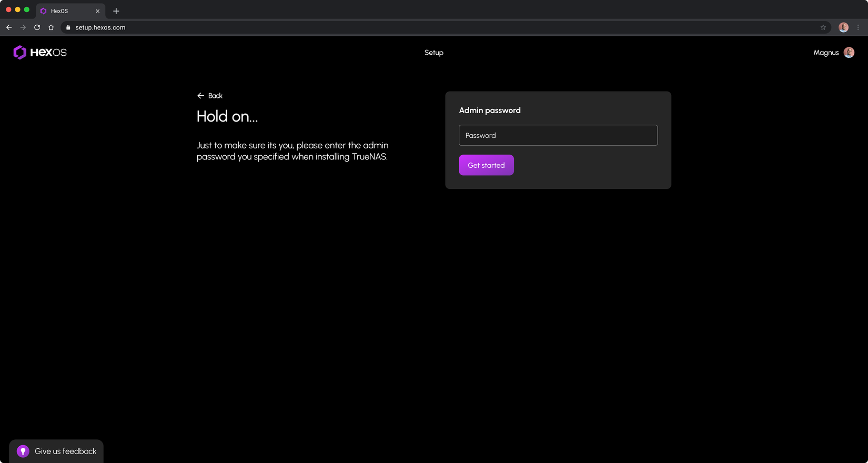This screenshot has height=463, width=868.
Task: Click browser forward arrow
Action: pos(23,27)
